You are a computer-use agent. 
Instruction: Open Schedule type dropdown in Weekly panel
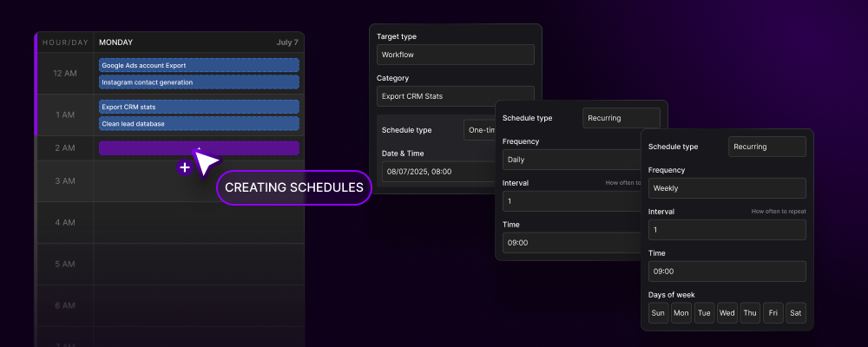767,147
